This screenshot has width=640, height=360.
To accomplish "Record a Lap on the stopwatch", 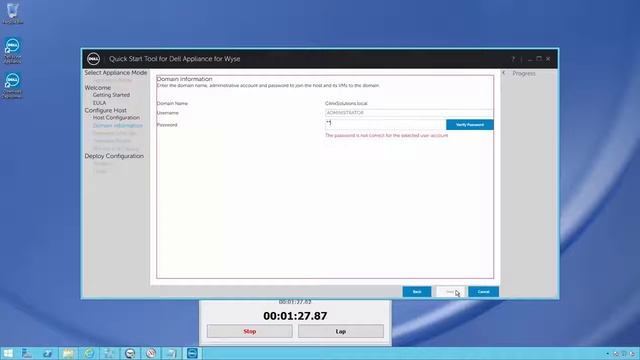I will (x=341, y=331).
